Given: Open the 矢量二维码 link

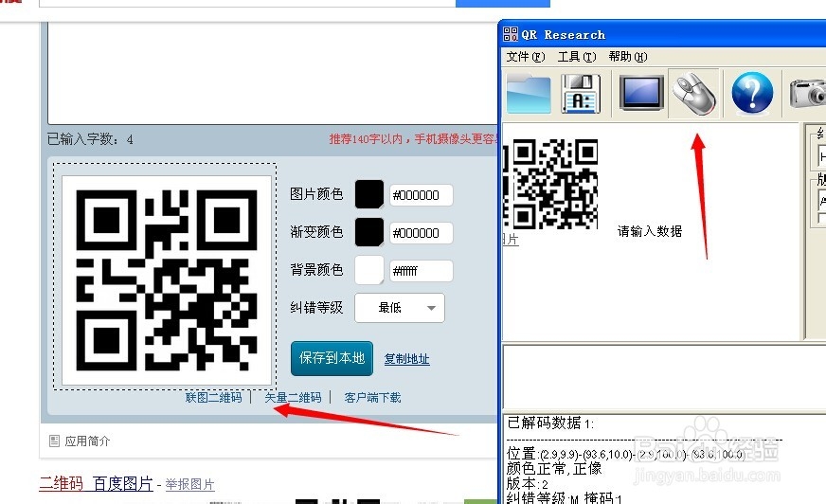Looking at the screenshot, I should [x=293, y=397].
